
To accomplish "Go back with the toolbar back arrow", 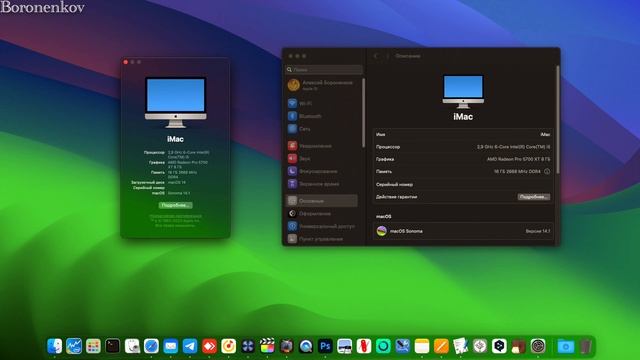I will tap(376, 56).
